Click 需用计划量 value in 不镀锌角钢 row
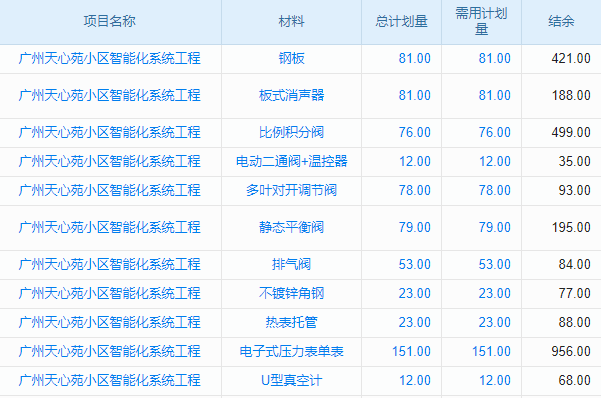 (x=494, y=293)
